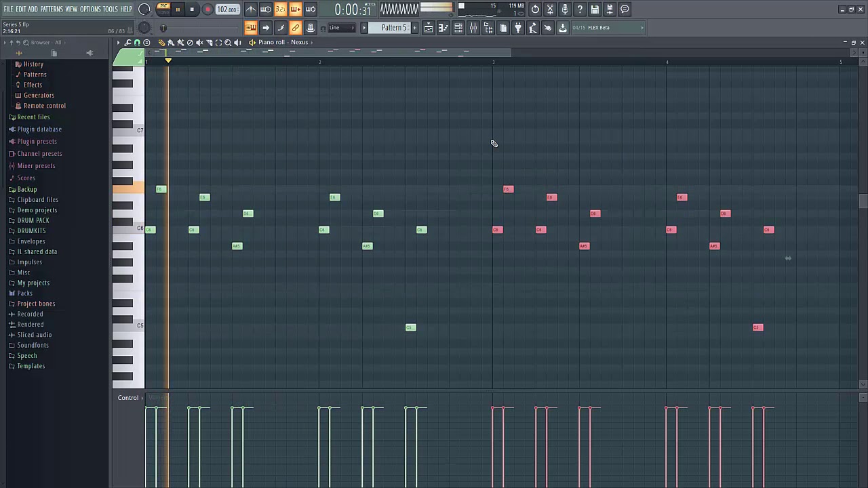The width and height of the screenshot is (868, 488).
Task: Select the Mute tool with crossed speaker
Action: [x=199, y=42]
